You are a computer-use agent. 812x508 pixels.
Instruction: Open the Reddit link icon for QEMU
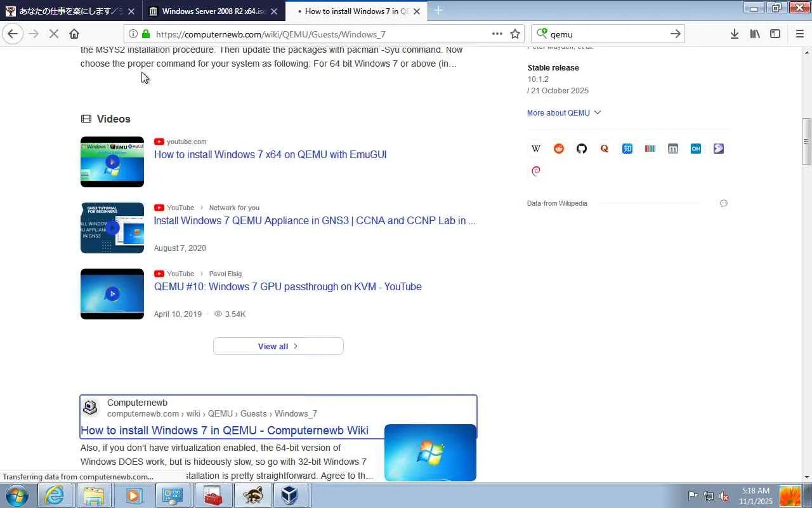[559, 149]
